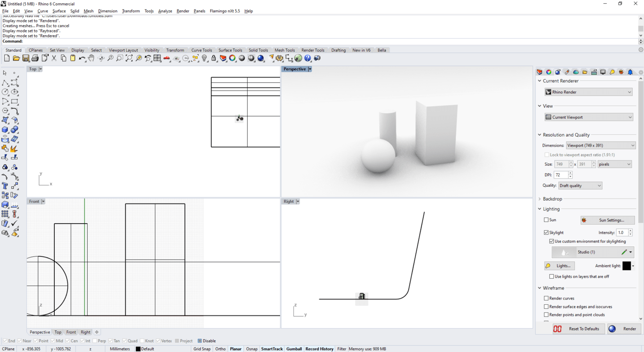Select the Box solid tool in sidebar
Screen dimensions: 644x352
(x=5, y=130)
